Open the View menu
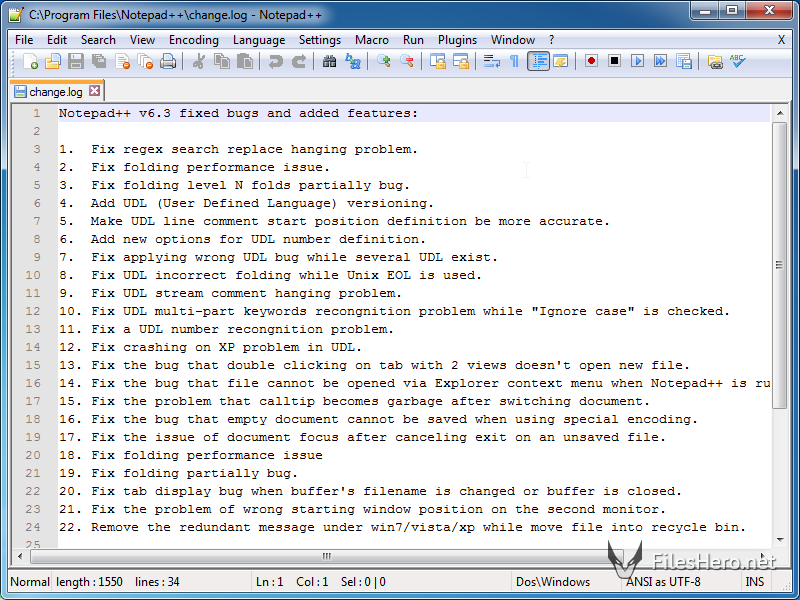Image resolution: width=800 pixels, height=600 pixels. [x=142, y=40]
